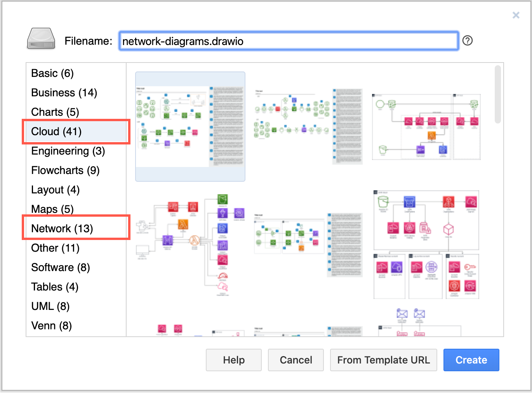The width and height of the screenshot is (532, 393).
Task: Select the Venn (8) category
Action: [51, 325]
